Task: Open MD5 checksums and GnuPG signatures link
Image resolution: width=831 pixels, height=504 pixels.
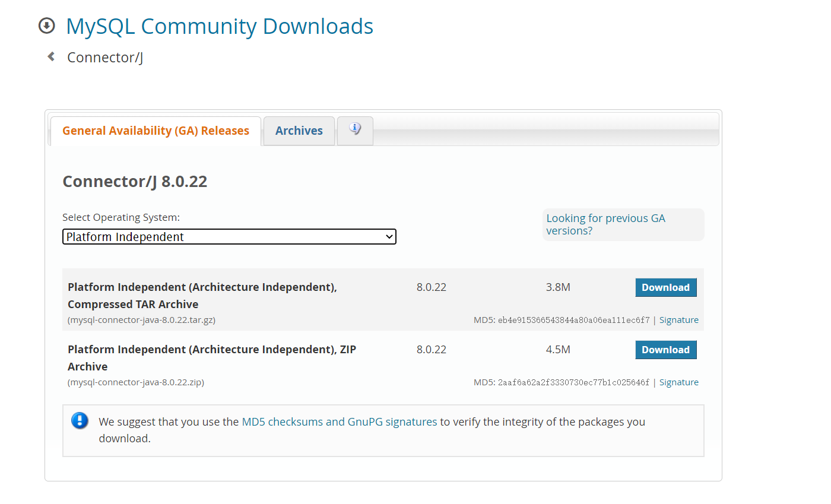Action: (x=340, y=422)
